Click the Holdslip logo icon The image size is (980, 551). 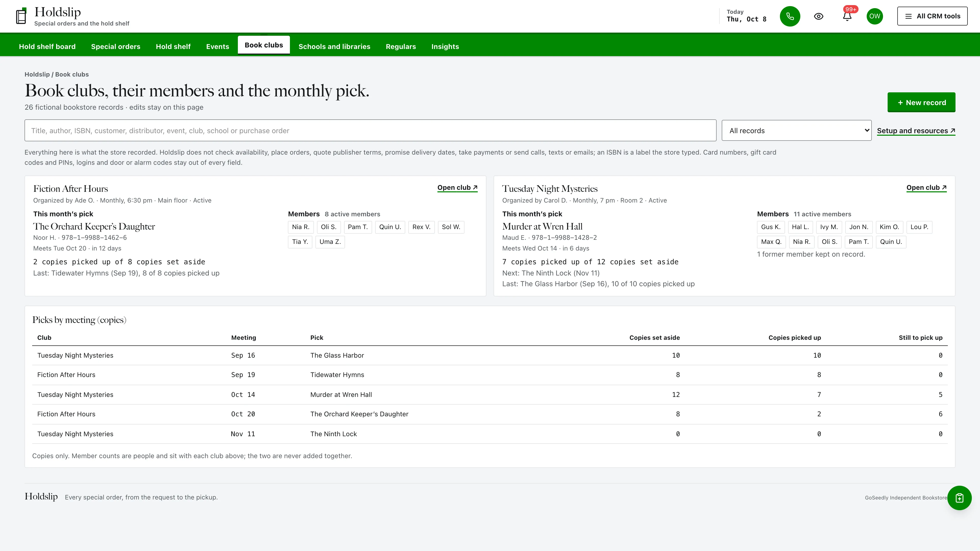pos(21,16)
